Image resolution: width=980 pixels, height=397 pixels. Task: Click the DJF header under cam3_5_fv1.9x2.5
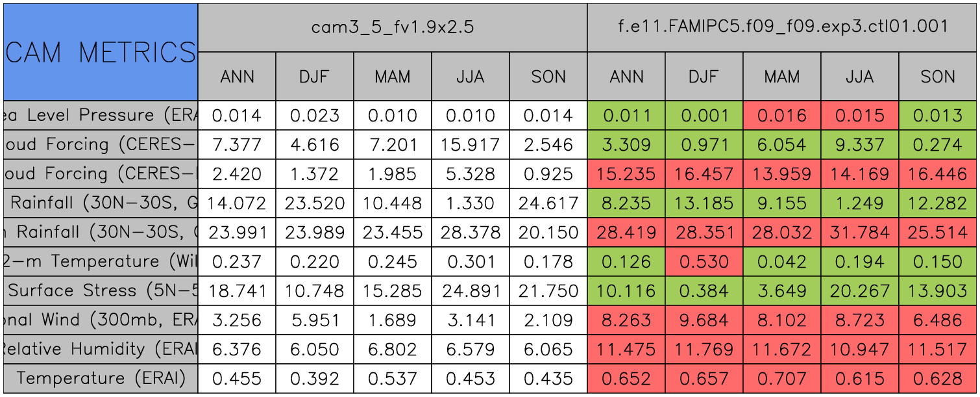pyautogui.click(x=314, y=77)
